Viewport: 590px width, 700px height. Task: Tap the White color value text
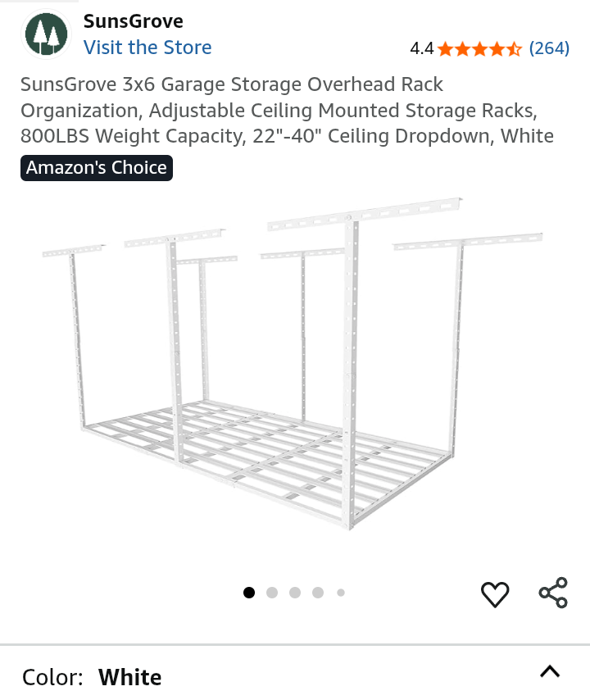[129, 678]
